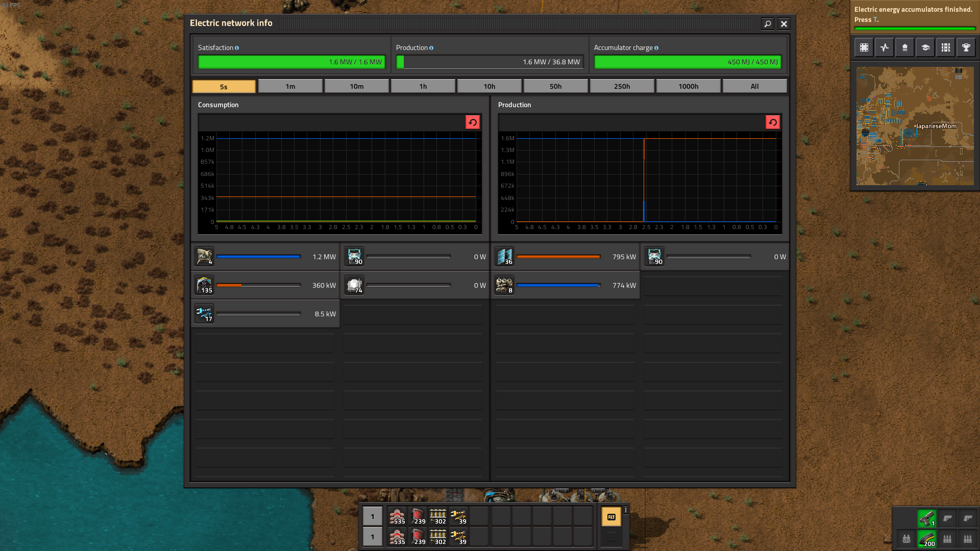Click the solar panel producer entry icon
This screenshot has width=980, height=551.
(x=504, y=257)
